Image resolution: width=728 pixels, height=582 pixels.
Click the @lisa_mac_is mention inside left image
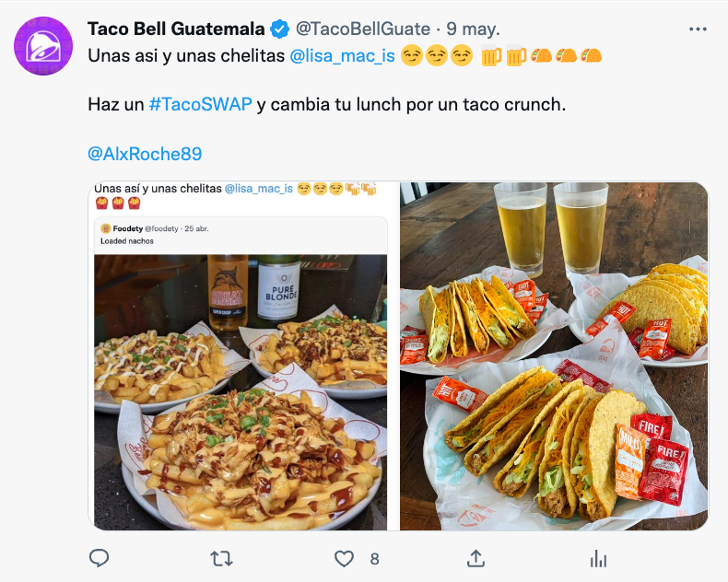click(259, 189)
